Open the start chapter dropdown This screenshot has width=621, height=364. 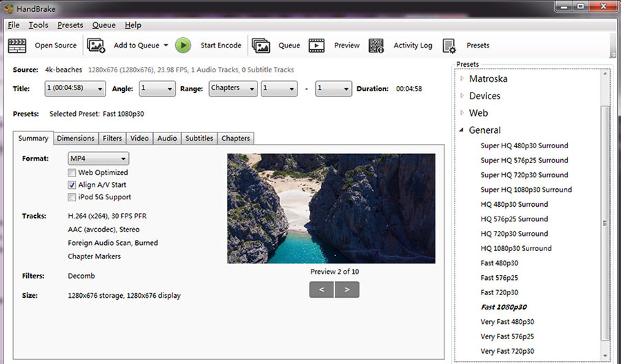pos(279,89)
